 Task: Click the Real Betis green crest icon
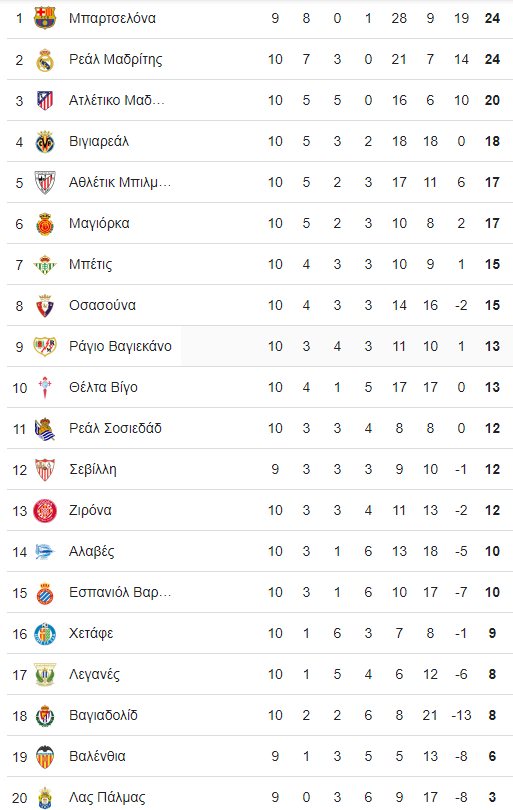tap(45, 264)
